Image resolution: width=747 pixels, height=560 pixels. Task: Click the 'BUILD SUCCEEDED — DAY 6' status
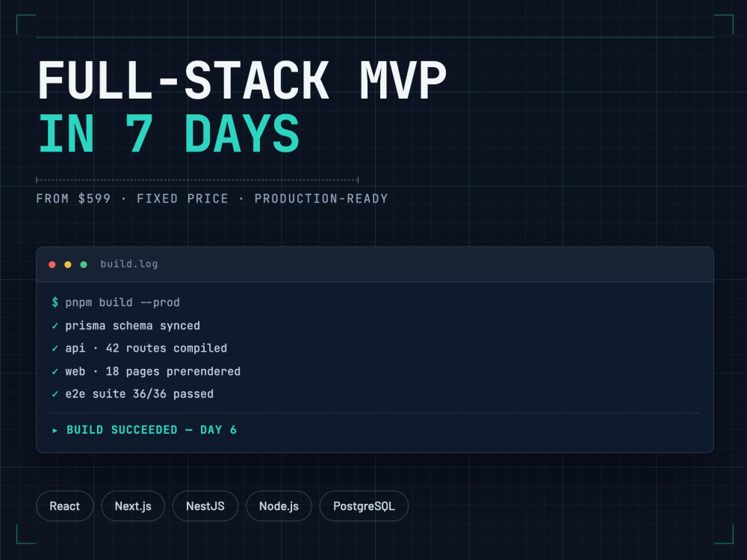click(152, 430)
